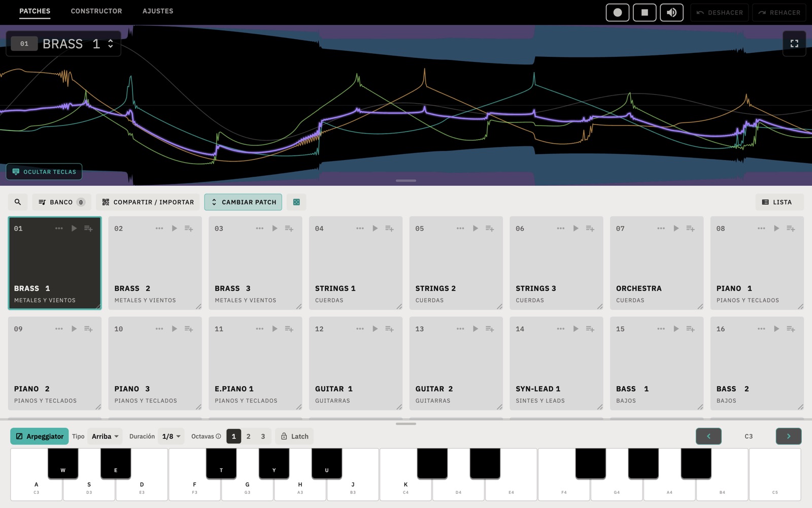Click the search magnifier icon
This screenshot has width=812, height=508.
(18, 202)
